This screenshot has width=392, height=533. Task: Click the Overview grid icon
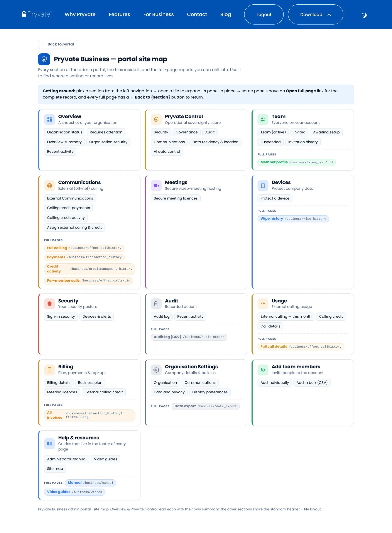(49, 119)
